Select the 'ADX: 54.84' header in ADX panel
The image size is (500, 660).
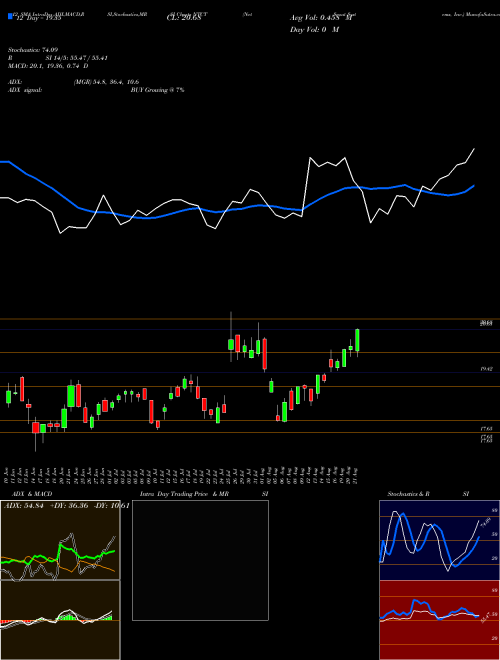24,505
